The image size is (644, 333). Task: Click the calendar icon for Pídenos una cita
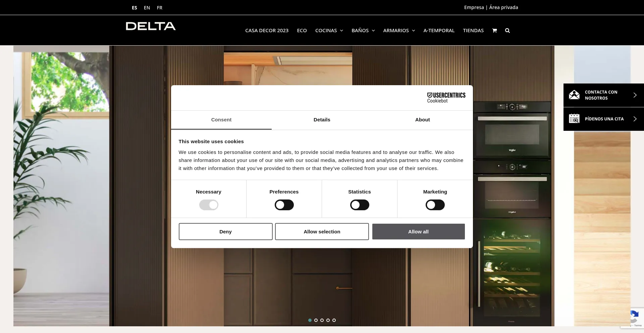coord(574,118)
